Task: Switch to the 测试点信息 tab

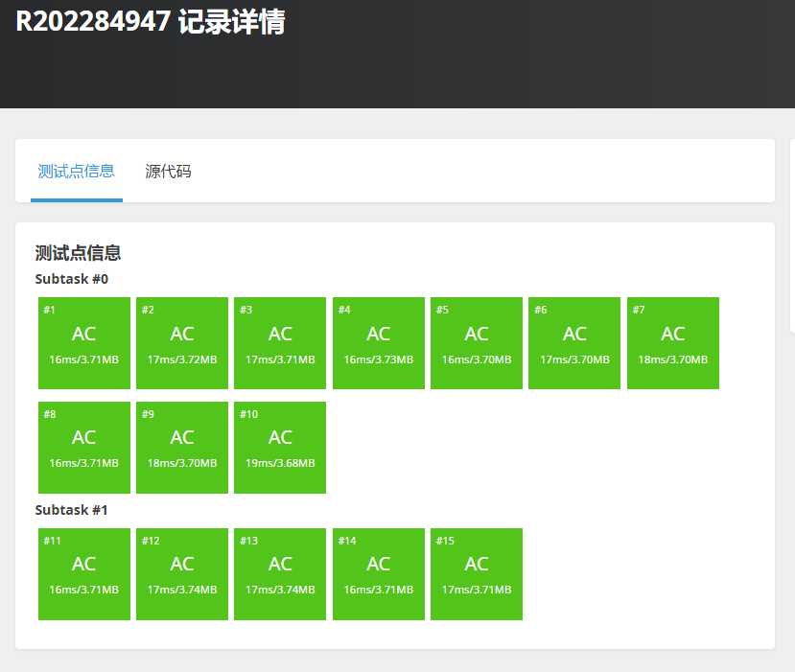Action: point(77,172)
